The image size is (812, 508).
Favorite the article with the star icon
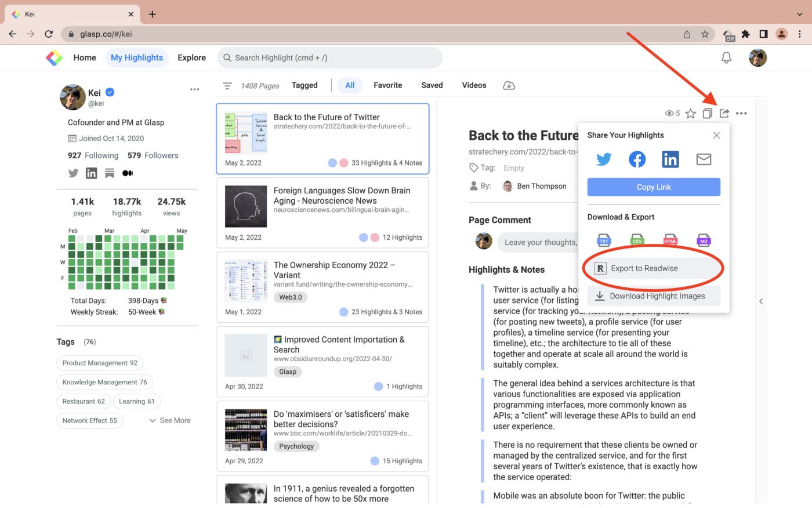(x=690, y=113)
